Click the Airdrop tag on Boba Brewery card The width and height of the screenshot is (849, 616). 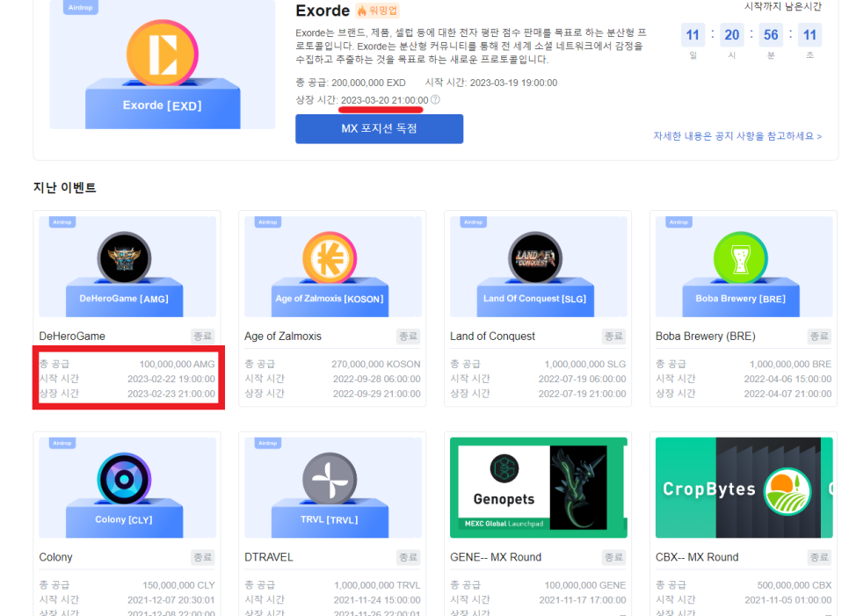click(x=678, y=222)
